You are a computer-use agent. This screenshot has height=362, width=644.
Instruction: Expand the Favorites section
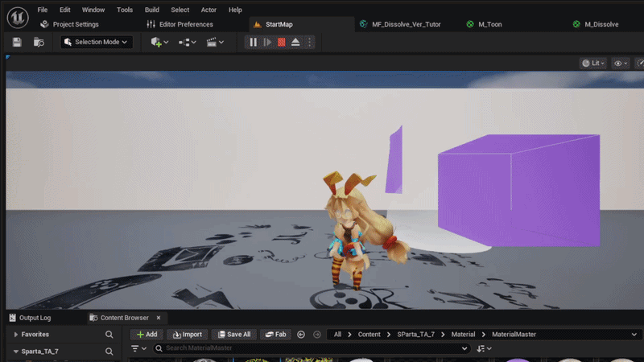[16, 335]
